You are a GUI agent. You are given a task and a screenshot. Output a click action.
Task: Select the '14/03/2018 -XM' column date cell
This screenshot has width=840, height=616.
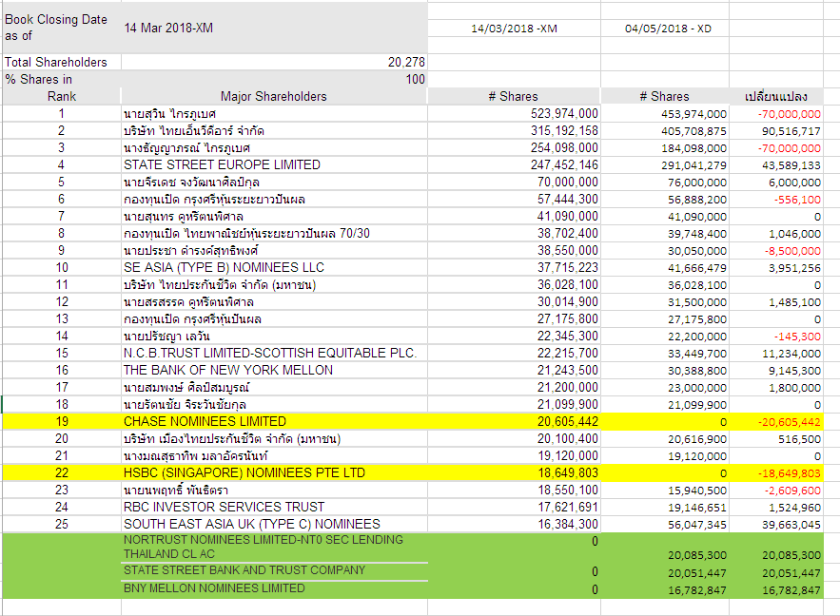pyautogui.click(x=515, y=29)
